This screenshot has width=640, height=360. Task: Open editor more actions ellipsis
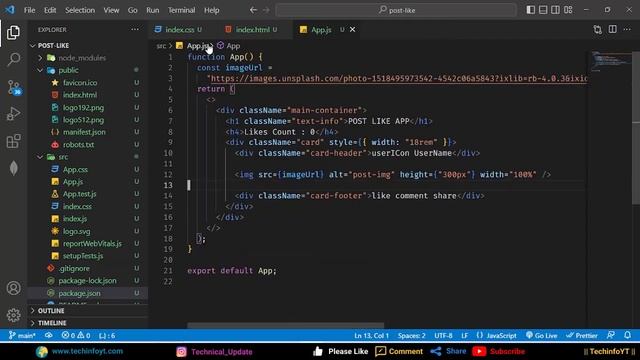coord(627,29)
